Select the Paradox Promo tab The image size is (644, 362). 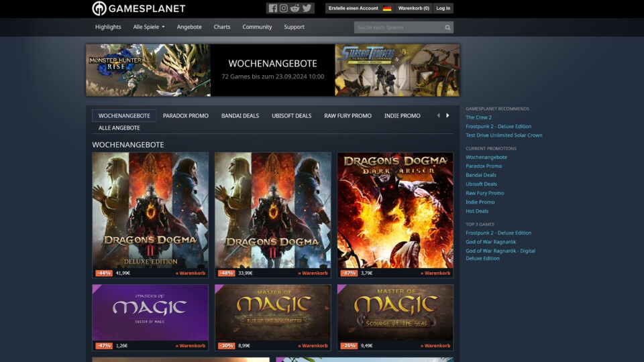[186, 116]
